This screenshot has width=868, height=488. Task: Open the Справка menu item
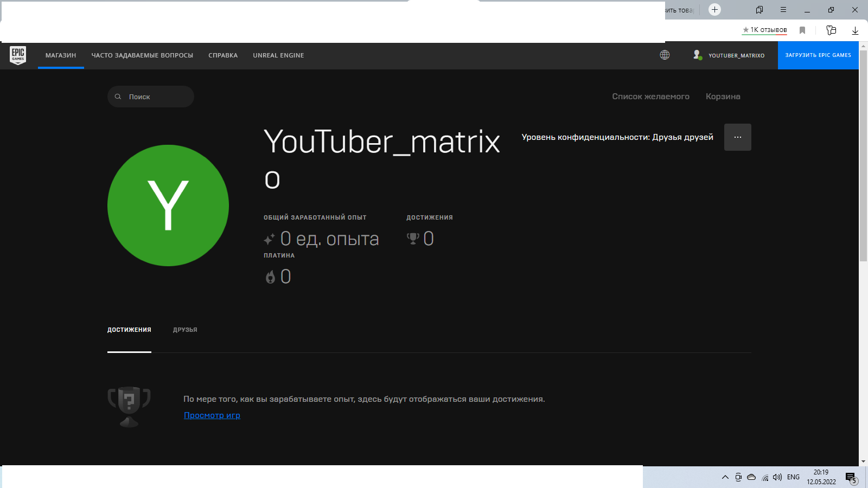(223, 55)
